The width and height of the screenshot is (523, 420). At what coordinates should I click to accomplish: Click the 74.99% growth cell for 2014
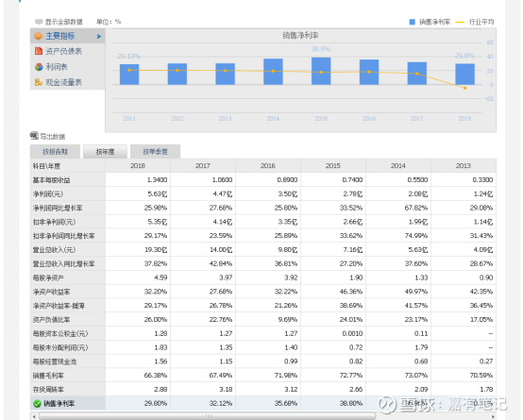398,236
